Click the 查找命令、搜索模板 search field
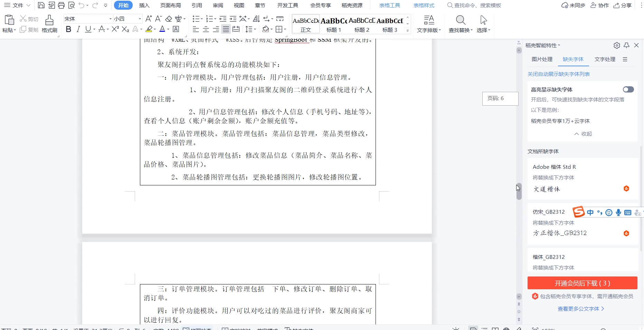The image size is (644, 330). pos(474,5)
